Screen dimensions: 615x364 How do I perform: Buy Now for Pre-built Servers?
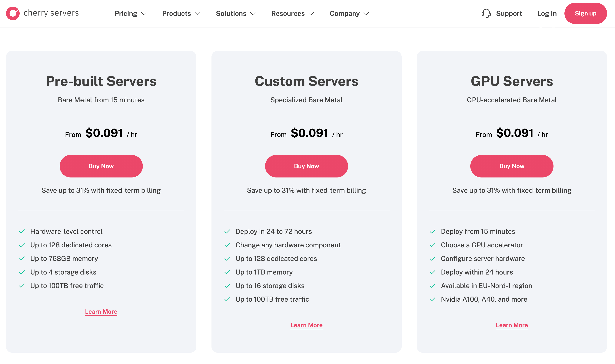click(101, 166)
